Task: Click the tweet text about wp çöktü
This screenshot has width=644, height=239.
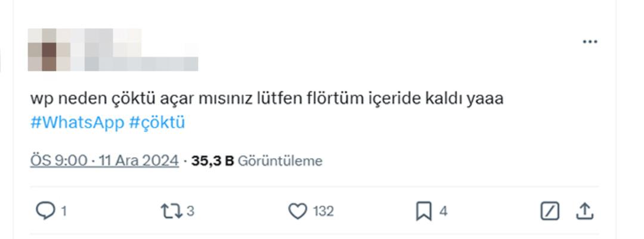Action: [x=267, y=99]
